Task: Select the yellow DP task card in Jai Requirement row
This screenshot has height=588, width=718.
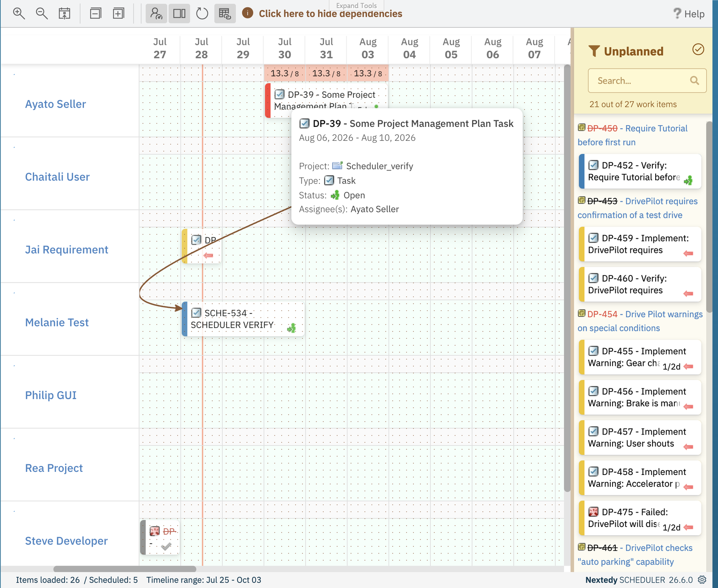Action: pyautogui.click(x=201, y=246)
